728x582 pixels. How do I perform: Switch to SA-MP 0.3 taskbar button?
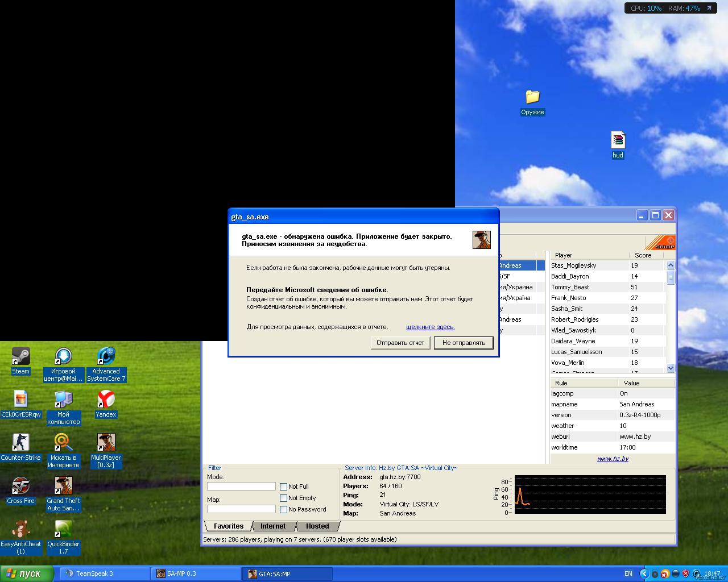coord(195,573)
